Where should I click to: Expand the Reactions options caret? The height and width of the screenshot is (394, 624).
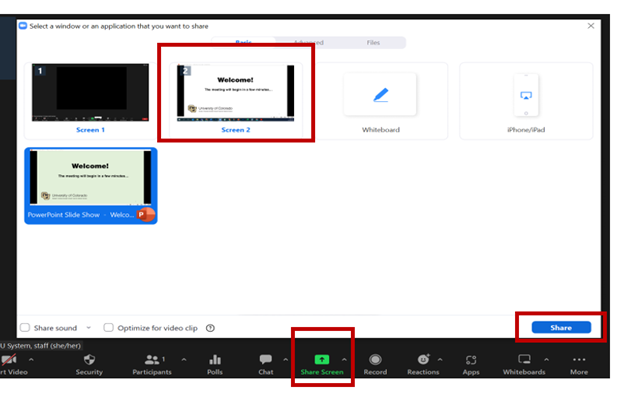[440, 360]
